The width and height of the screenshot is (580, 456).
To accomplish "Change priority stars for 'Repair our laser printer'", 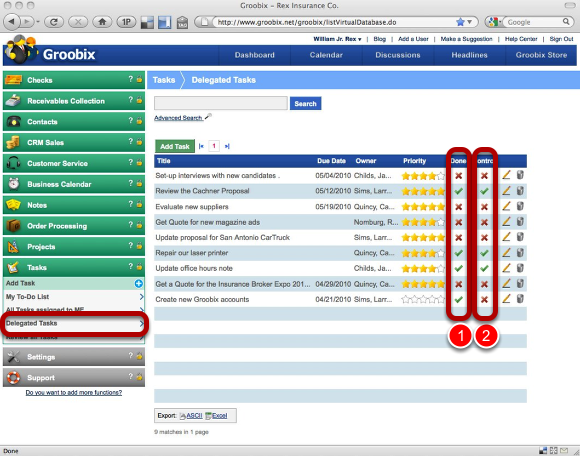I will (x=423, y=253).
